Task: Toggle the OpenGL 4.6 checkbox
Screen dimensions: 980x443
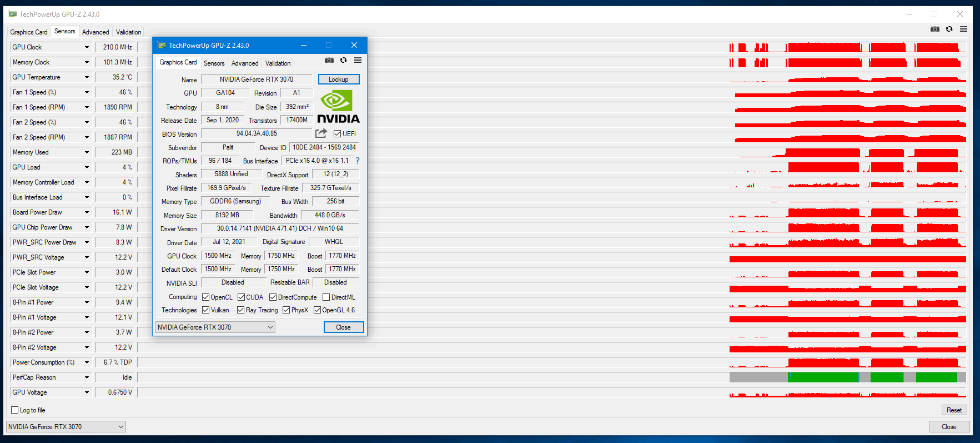Action: (x=318, y=310)
